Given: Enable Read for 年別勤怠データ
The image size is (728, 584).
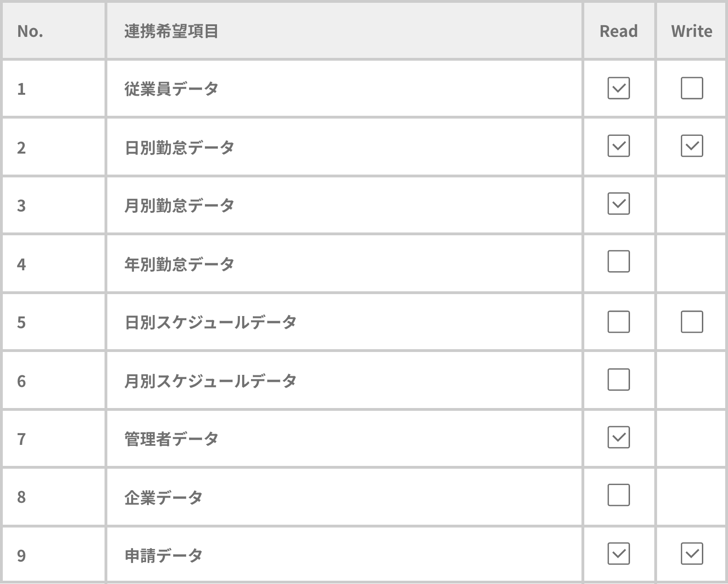Looking at the screenshot, I should click(x=618, y=261).
